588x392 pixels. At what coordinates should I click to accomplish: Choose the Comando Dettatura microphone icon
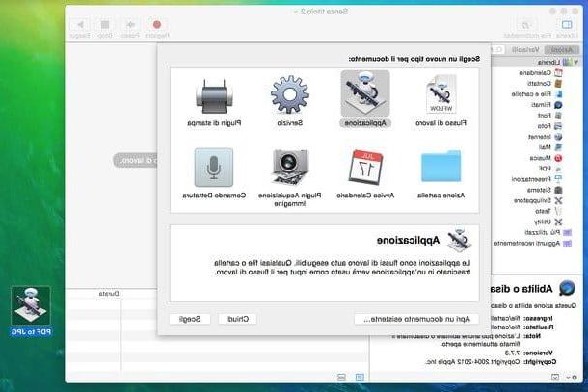click(x=214, y=168)
